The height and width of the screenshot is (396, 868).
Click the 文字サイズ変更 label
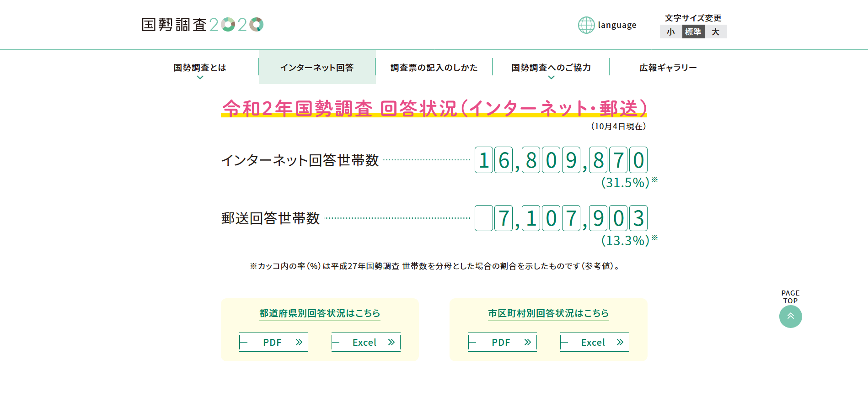tap(693, 18)
